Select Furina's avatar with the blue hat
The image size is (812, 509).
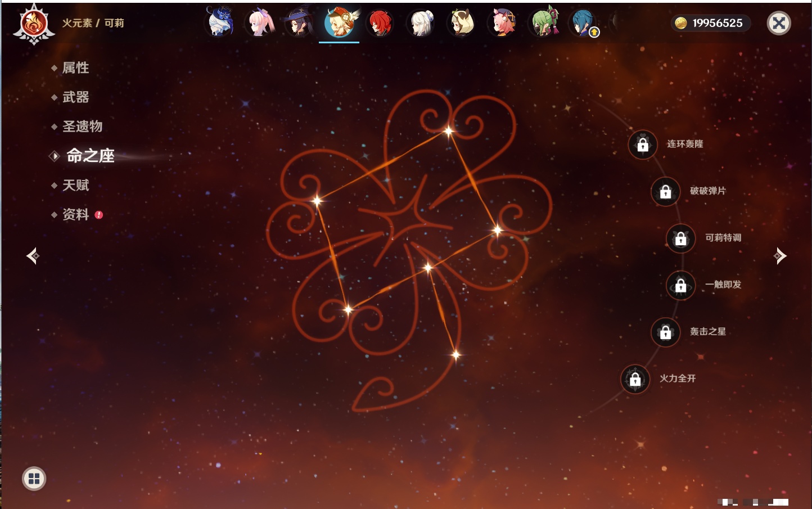click(220, 22)
